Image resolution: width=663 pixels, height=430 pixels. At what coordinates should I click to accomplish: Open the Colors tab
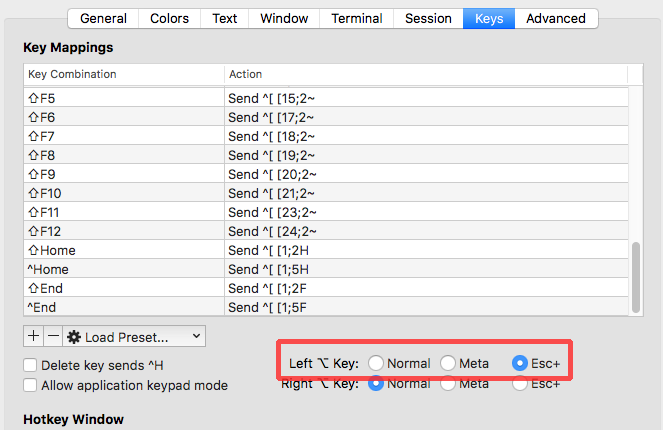[169, 19]
